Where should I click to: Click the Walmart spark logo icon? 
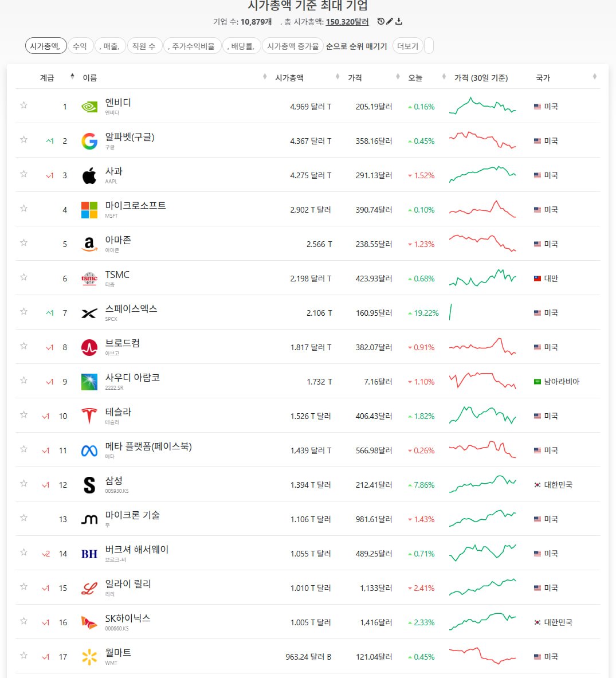pyautogui.click(x=89, y=657)
